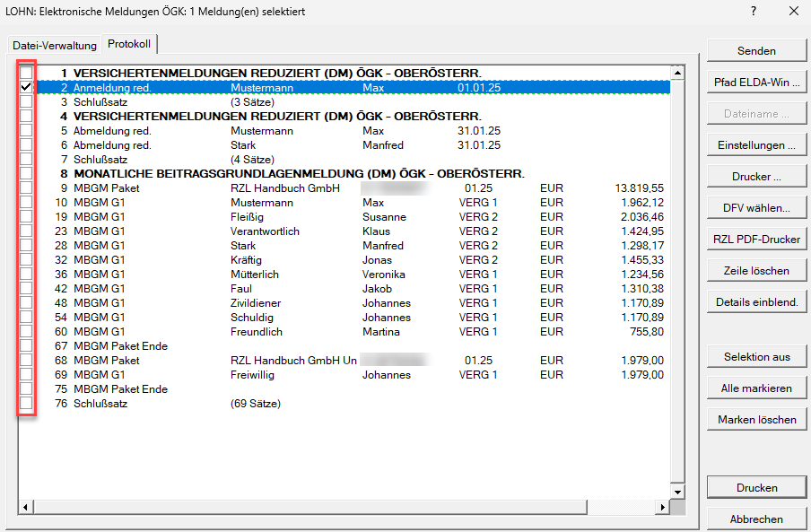This screenshot has width=811, height=532.
Task: Switch to the Datei-Verwaltung tab
Action: [54, 45]
